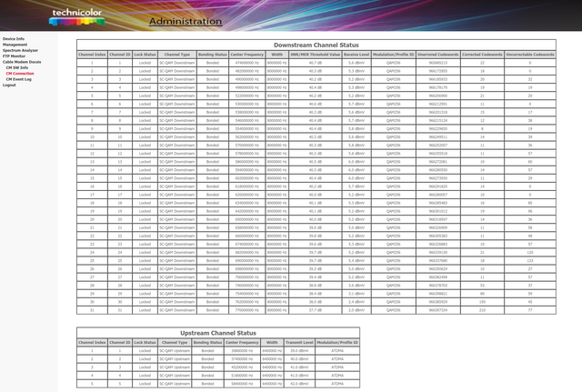This screenshot has width=582, height=392.
Task: Click the Corrected Codewords column header
Action: [x=481, y=54]
